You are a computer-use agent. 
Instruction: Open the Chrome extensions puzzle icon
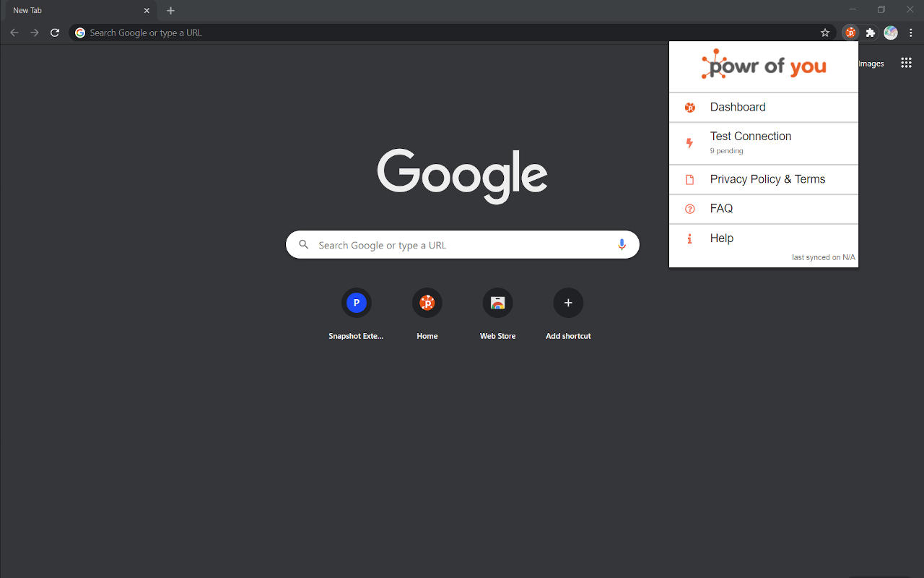(x=871, y=33)
